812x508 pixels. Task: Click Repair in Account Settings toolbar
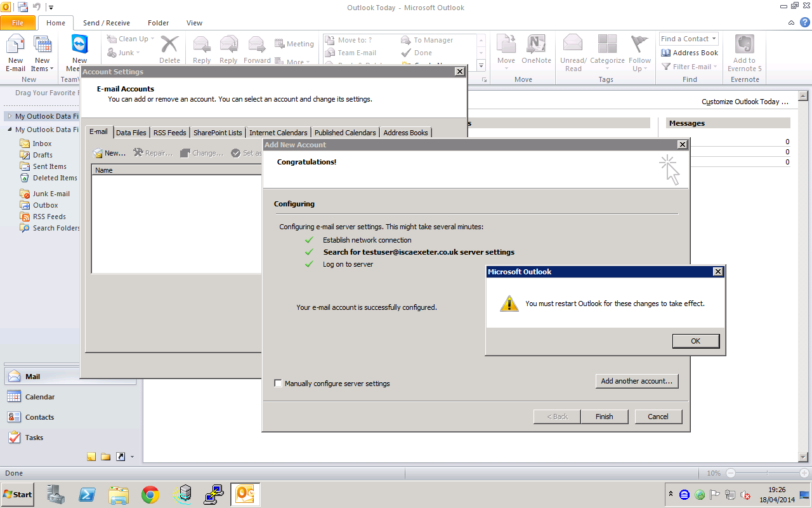coord(153,153)
